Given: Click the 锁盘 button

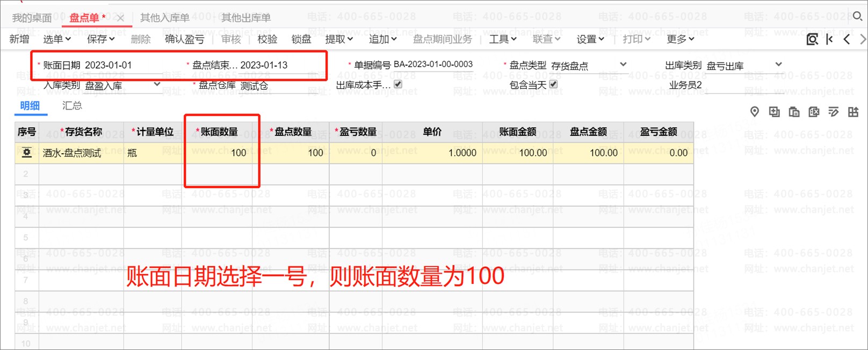Looking at the screenshot, I should [x=301, y=39].
